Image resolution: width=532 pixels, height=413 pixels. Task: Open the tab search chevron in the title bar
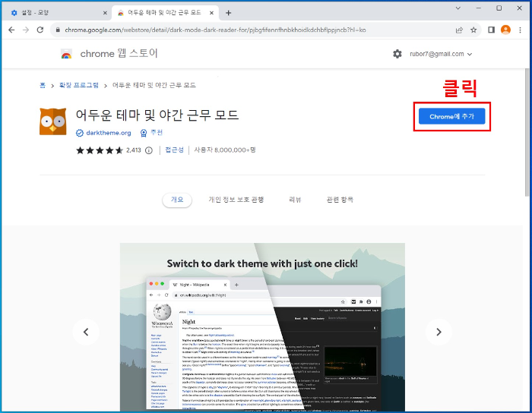tap(458, 8)
